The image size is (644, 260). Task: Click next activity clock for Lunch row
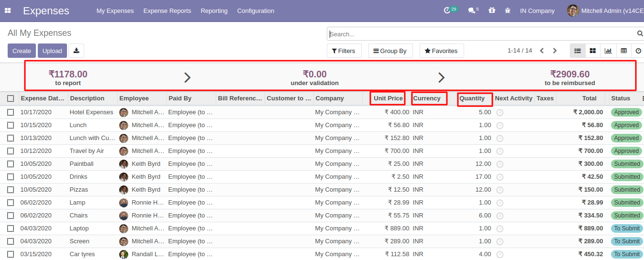click(500, 125)
